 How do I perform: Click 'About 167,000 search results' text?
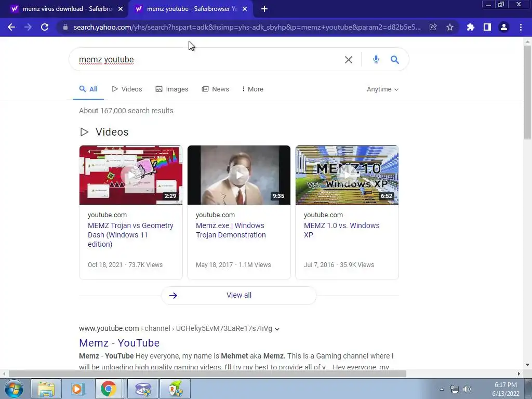126,111
